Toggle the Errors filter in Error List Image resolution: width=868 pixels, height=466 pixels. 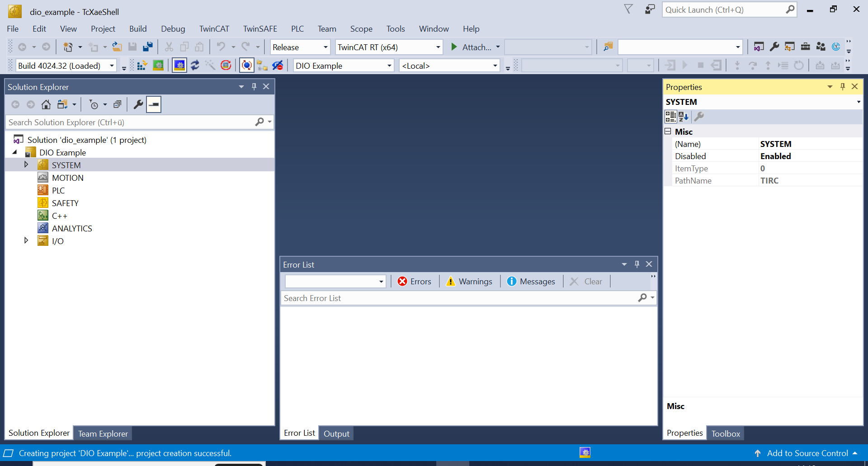[414, 282]
